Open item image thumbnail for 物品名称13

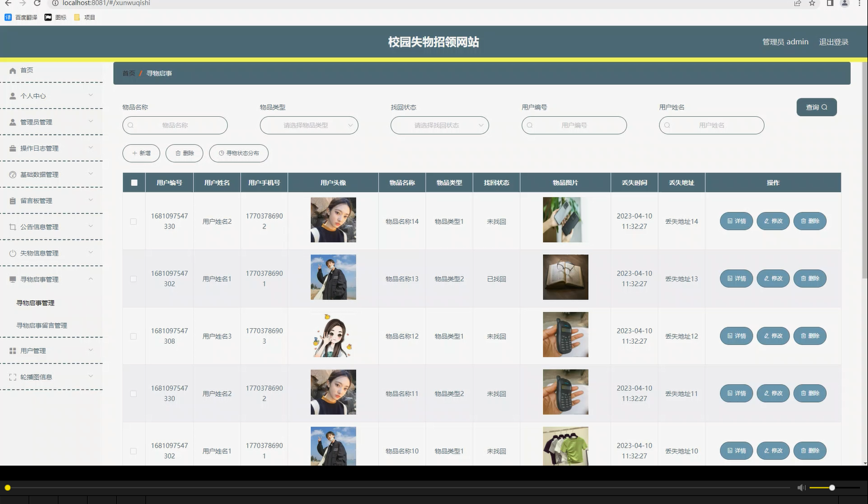[x=566, y=277]
